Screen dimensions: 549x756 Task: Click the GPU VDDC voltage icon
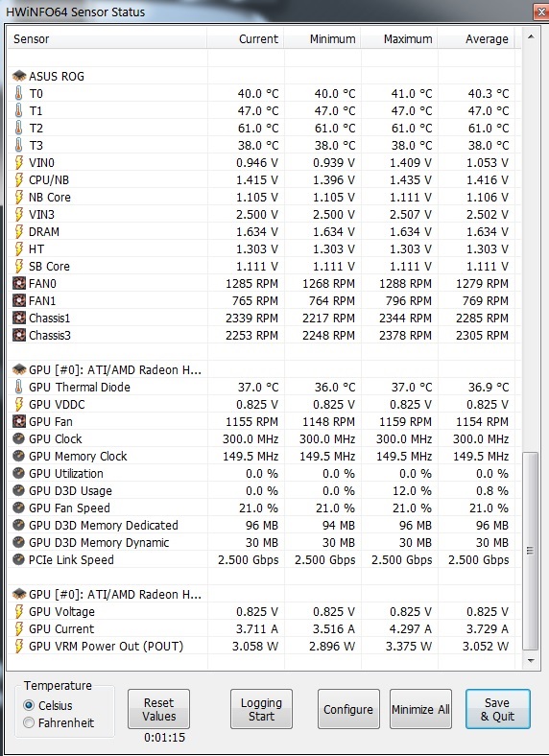19,405
